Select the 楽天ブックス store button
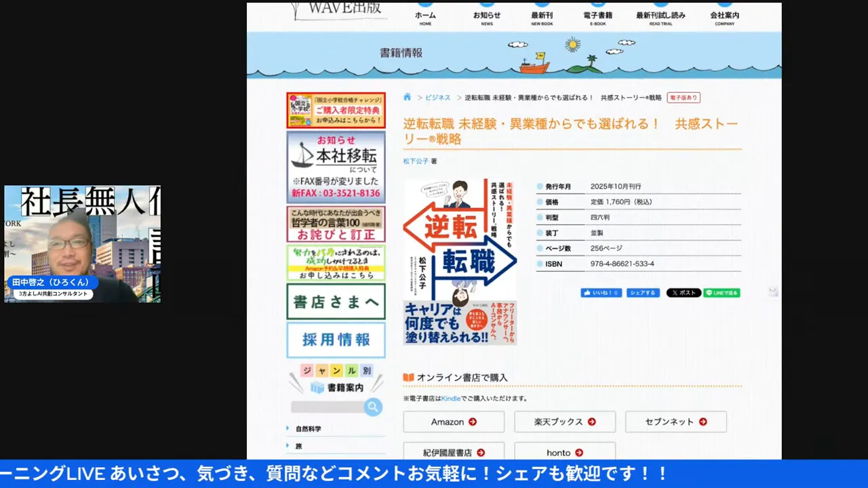The image size is (868, 488). pos(565,422)
